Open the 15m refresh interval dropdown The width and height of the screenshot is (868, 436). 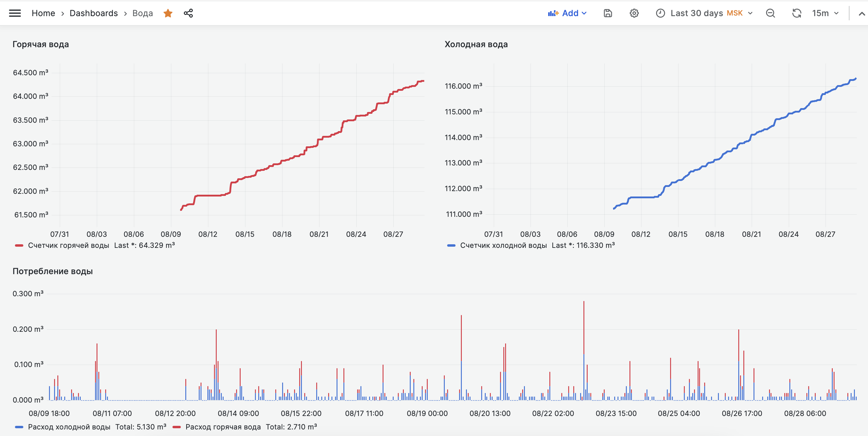(825, 13)
